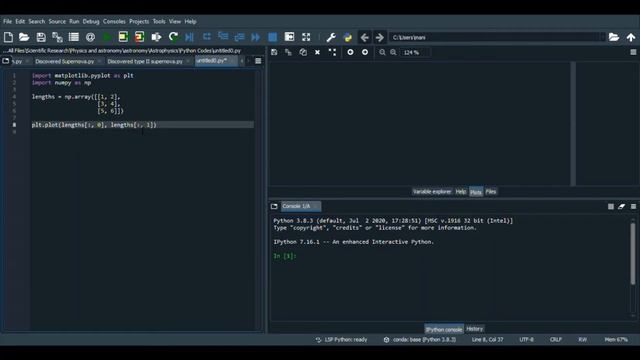Image resolution: width=640 pixels, height=360 pixels.
Task: Save the current file
Action: click(41, 37)
